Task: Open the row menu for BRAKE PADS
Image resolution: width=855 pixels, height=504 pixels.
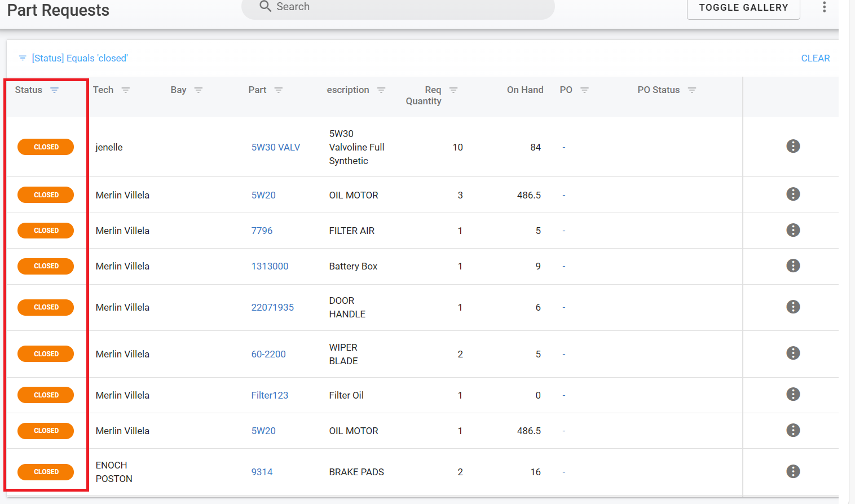Action: pos(793,472)
